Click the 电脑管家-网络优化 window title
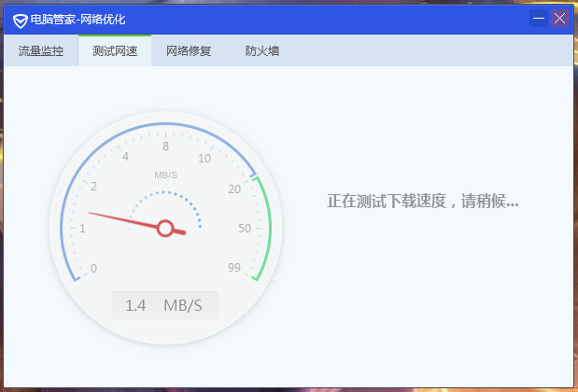 click(x=78, y=19)
